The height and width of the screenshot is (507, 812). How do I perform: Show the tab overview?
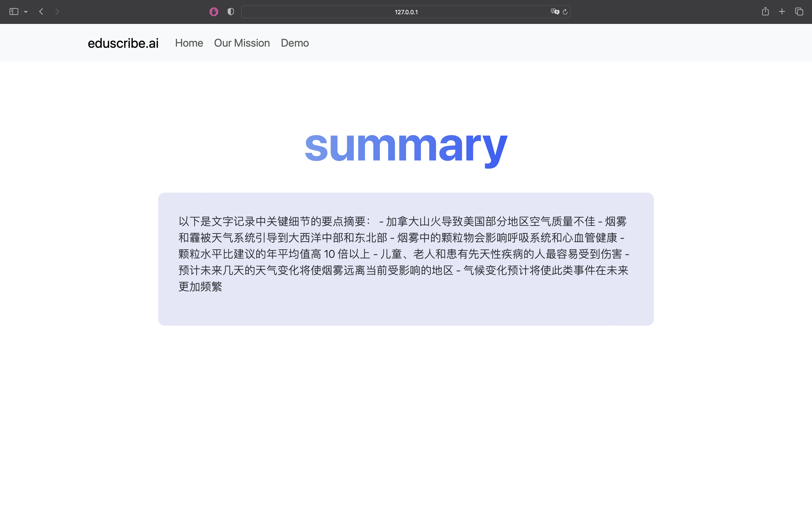point(799,12)
